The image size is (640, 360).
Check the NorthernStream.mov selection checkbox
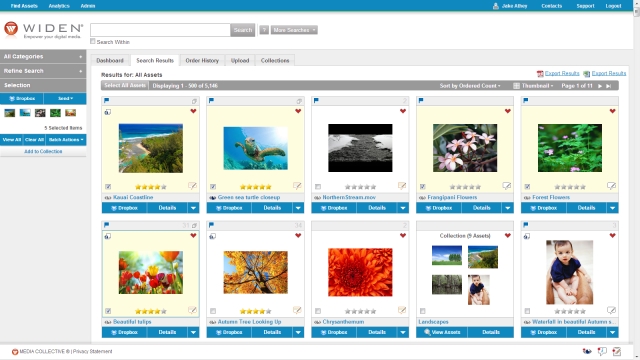click(318, 187)
